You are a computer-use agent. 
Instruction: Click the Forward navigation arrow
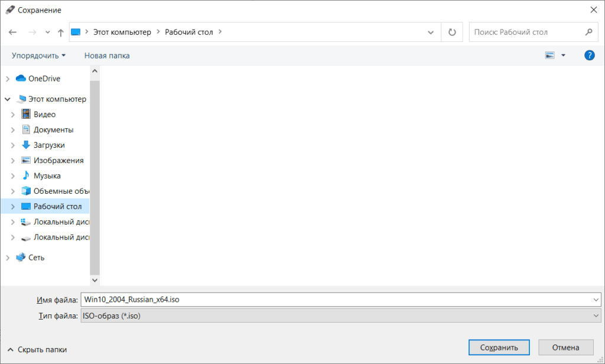[32, 32]
